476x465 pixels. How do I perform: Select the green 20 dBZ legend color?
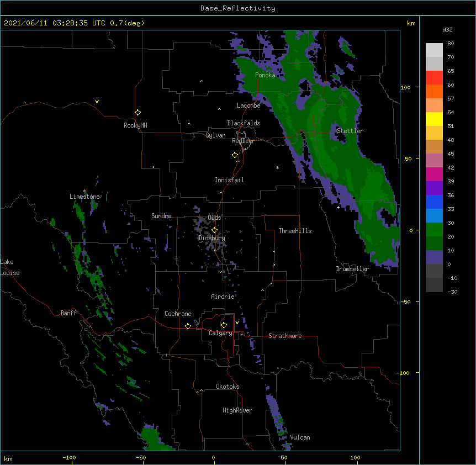[434, 230]
